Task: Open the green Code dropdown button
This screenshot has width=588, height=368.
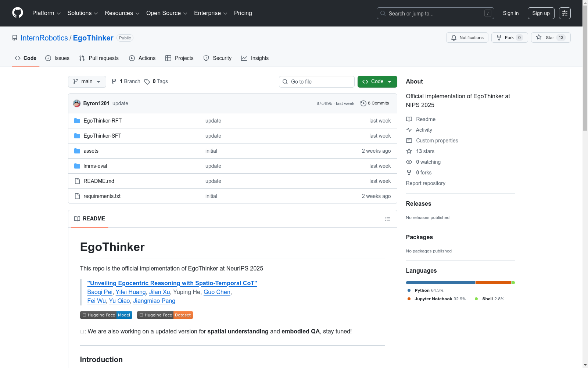Action: (x=377, y=82)
